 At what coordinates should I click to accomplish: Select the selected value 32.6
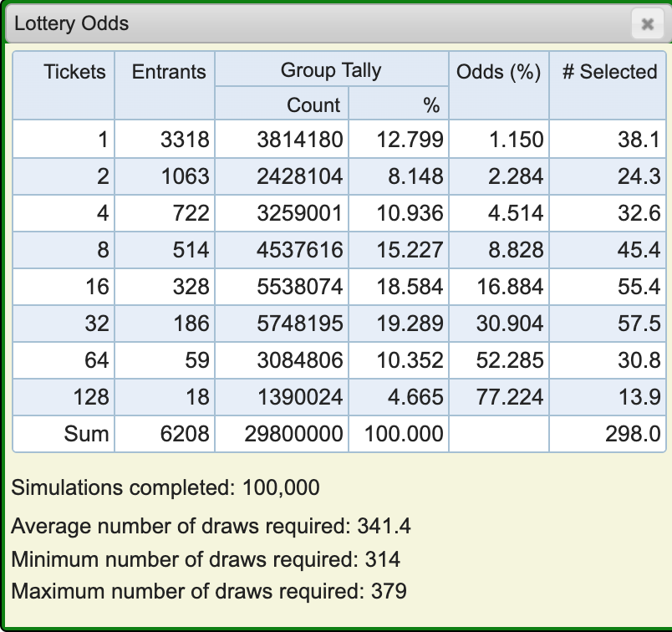pos(639,213)
